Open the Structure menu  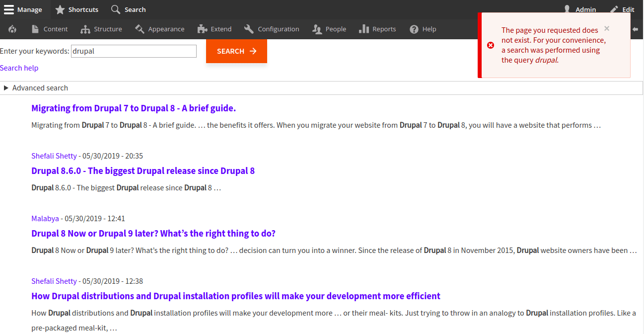pyautogui.click(x=101, y=29)
